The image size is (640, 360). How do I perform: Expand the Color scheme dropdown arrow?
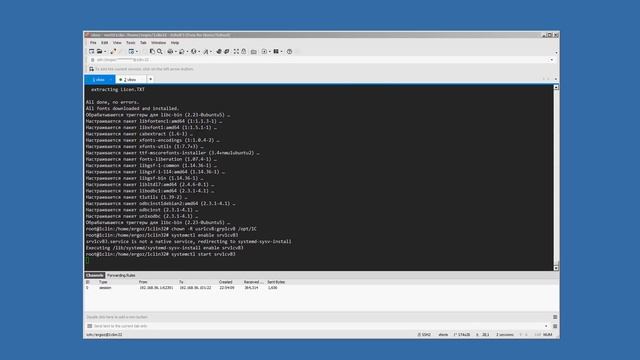point(187,51)
